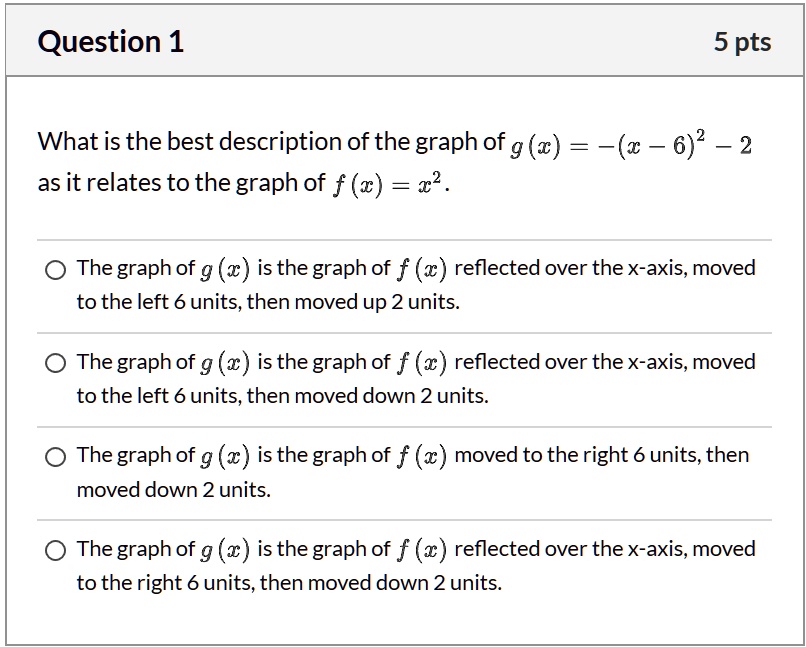Select the 'moved right 6, down 2' answer
The image size is (806, 647).
point(55,455)
